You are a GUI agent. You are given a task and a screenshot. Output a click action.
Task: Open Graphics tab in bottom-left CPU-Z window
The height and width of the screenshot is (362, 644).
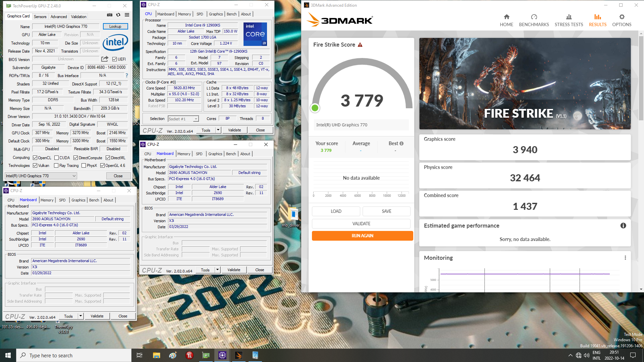pyautogui.click(x=78, y=200)
